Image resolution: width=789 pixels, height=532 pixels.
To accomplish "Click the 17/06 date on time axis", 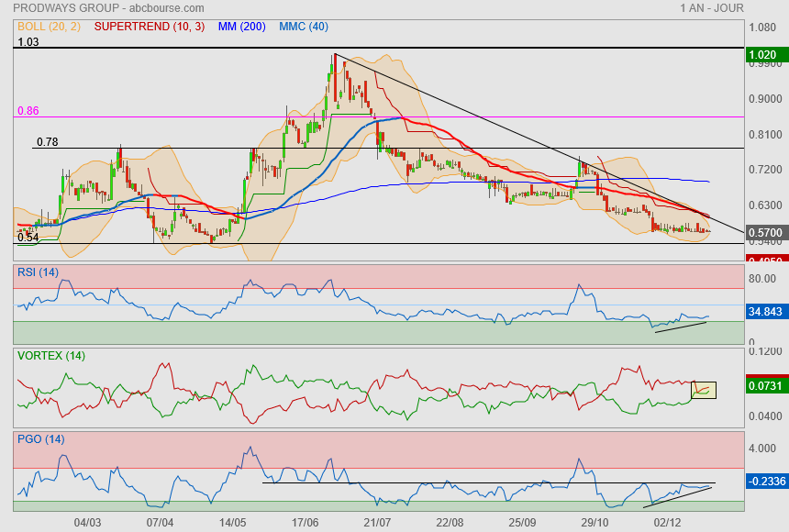I will 305,522.
